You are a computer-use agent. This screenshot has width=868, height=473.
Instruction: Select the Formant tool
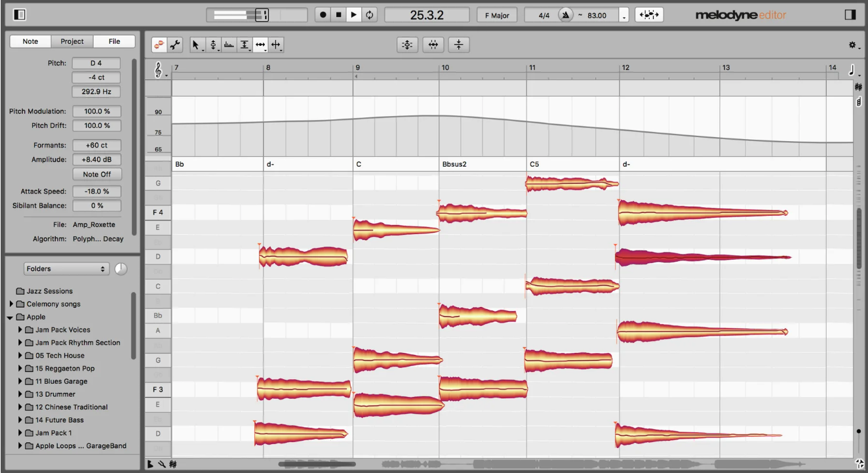pyautogui.click(x=229, y=45)
